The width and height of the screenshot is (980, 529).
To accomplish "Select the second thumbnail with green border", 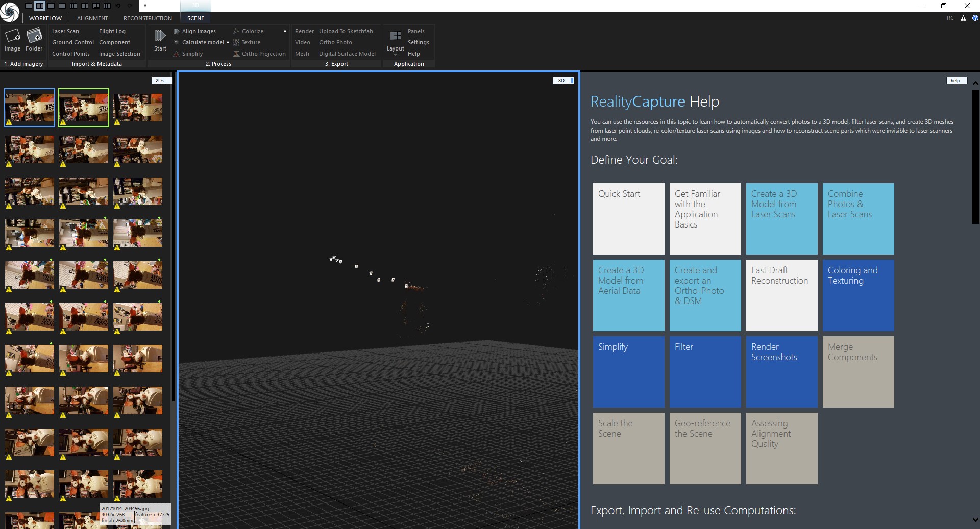I will pyautogui.click(x=84, y=108).
